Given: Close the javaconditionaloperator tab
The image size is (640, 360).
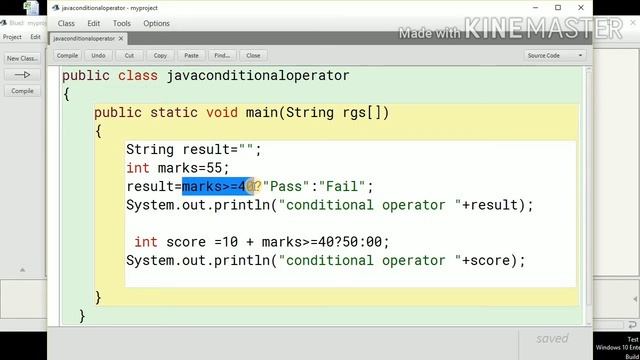Looking at the screenshot, I should (121, 38).
